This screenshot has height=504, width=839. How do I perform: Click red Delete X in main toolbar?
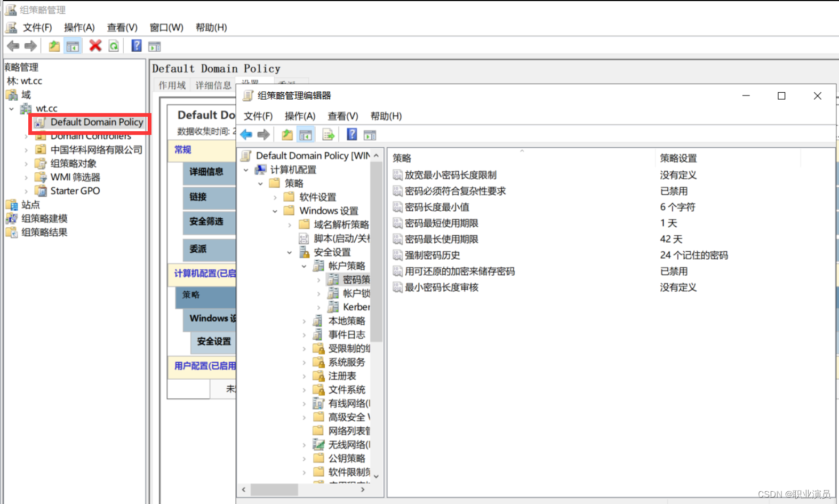[x=95, y=46]
